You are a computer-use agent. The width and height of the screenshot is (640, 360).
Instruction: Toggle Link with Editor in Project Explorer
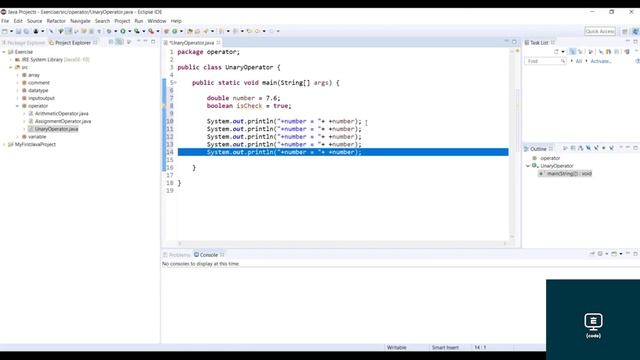click(119, 42)
